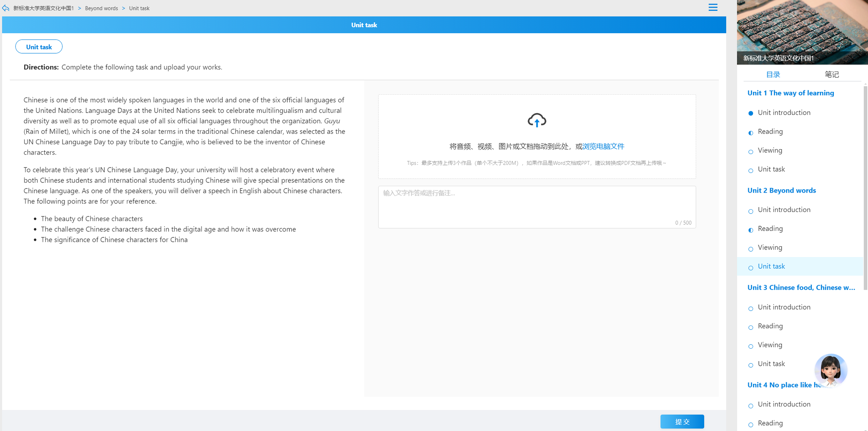Click the back arrow icon in breadcrumb
The height and width of the screenshot is (431, 868).
pyautogui.click(x=5, y=8)
